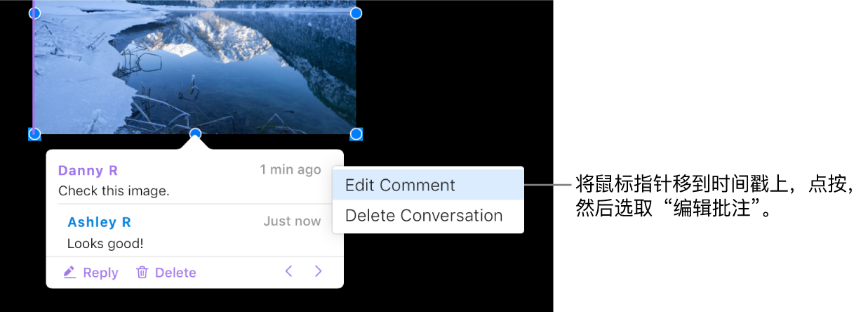Image resolution: width=868 pixels, height=312 pixels.
Task: Click the Delete text label in comment footer
Action: point(175,273)
